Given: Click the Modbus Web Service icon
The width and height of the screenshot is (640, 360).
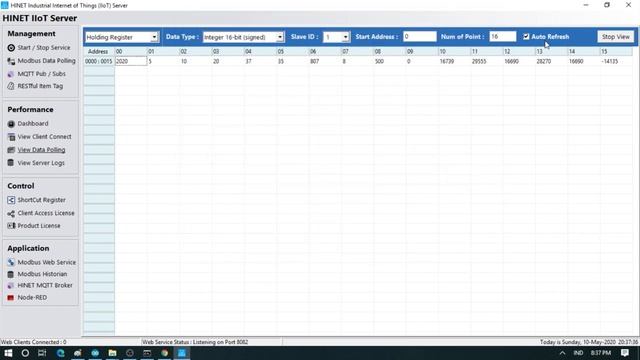Looking at the screenshot, I should pos(11,262).
